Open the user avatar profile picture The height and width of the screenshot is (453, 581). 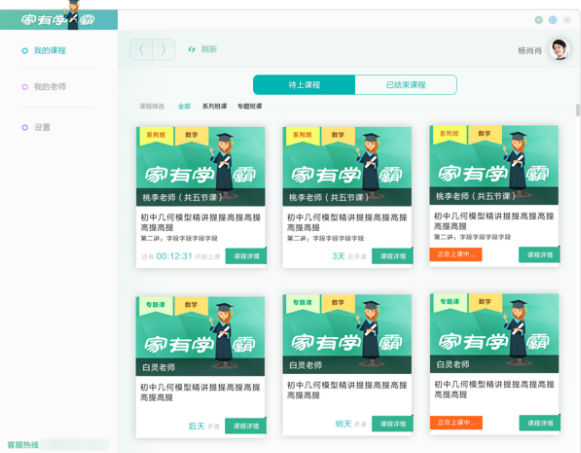click(x=560, y=49)
